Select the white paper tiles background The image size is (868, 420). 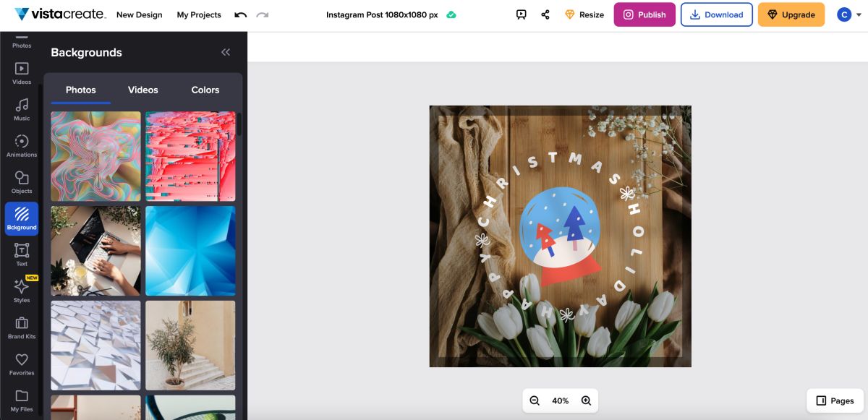pos(95,346)
